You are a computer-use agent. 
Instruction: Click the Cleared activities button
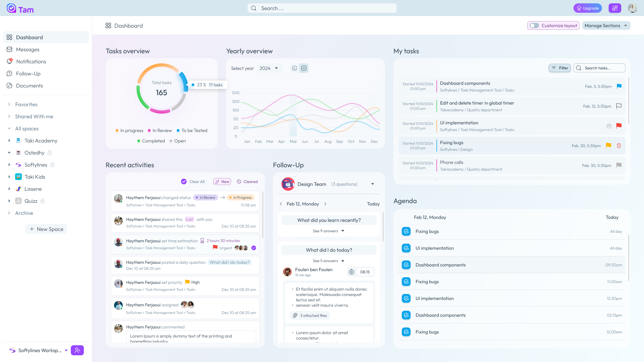coord(247,182)
